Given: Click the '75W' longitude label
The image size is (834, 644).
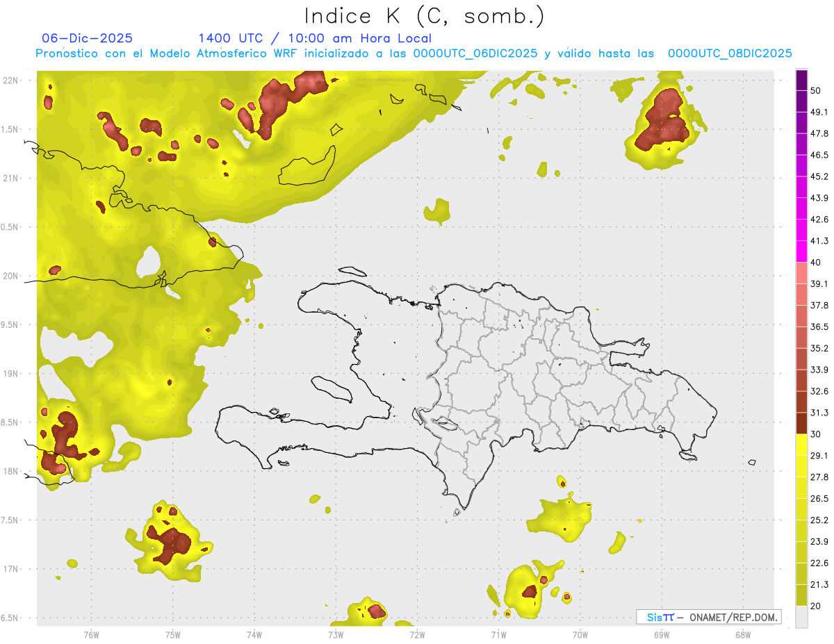Looking at the screenshot, I should click(173, 634).
